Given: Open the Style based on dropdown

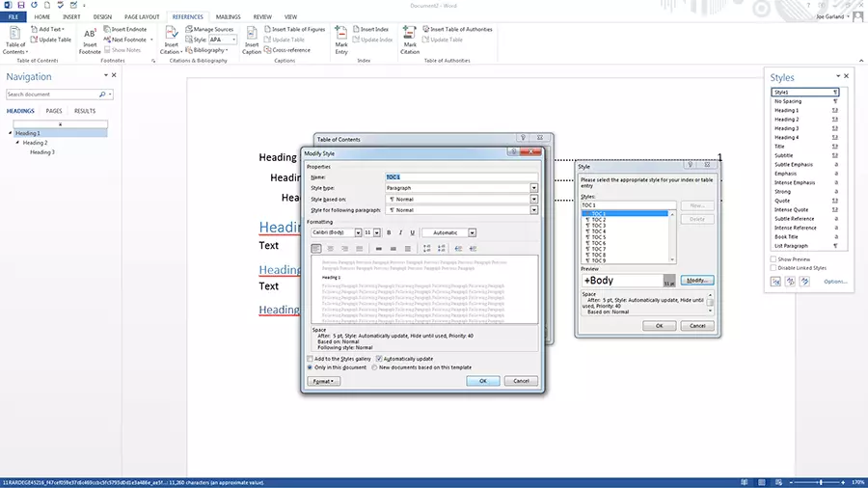Looking at the screenshot, I should [x=533, y=199].
